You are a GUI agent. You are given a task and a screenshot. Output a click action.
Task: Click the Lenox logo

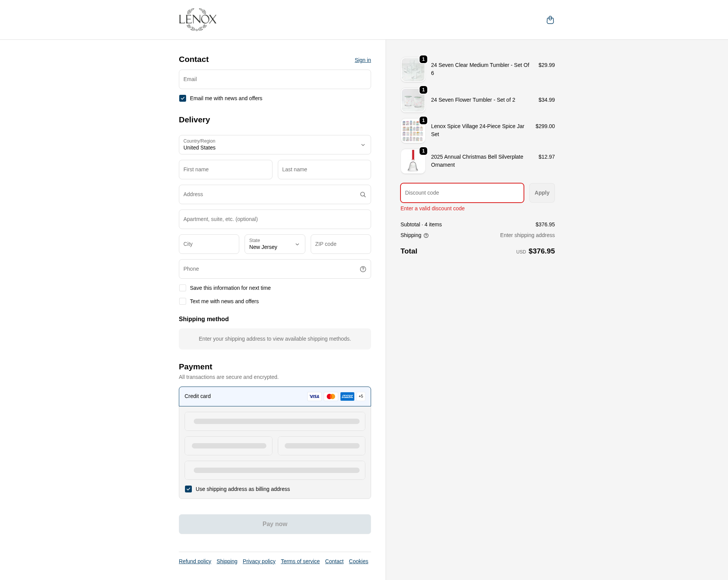[x=198, y=19]
